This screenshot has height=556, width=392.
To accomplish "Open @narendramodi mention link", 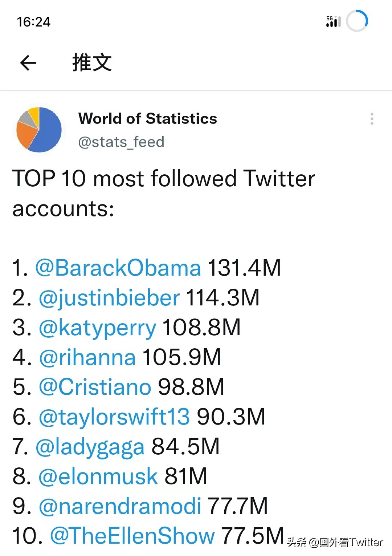I will tap(120, 506).
